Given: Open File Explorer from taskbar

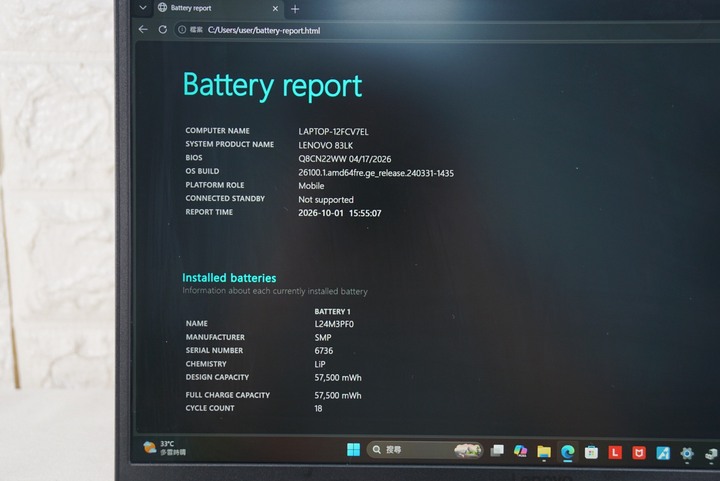Looking at the screenshot, I should pos(544,452).
